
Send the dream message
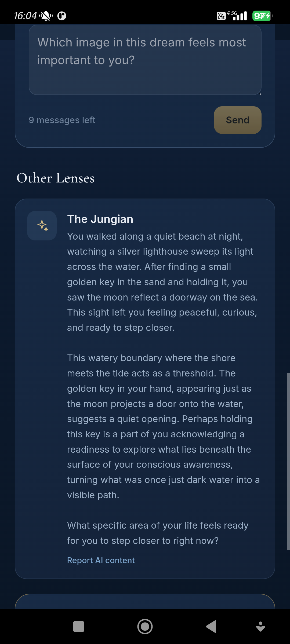(238, 120)
